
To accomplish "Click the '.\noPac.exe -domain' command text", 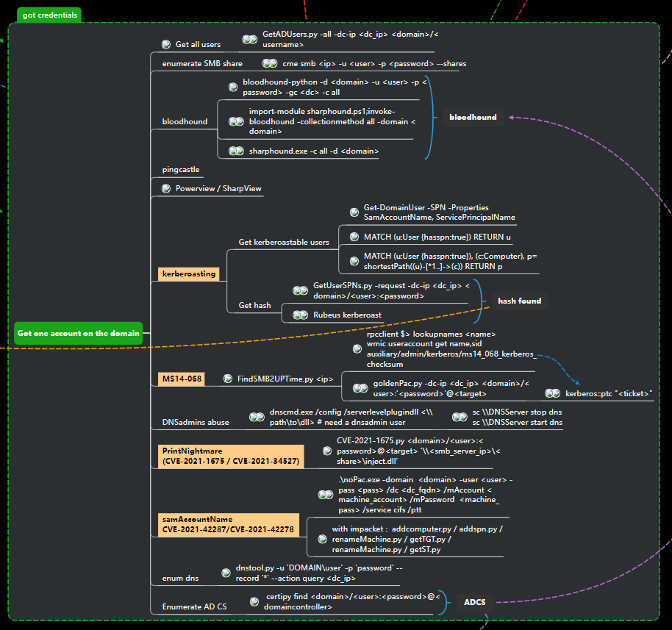I will point(426,495).
